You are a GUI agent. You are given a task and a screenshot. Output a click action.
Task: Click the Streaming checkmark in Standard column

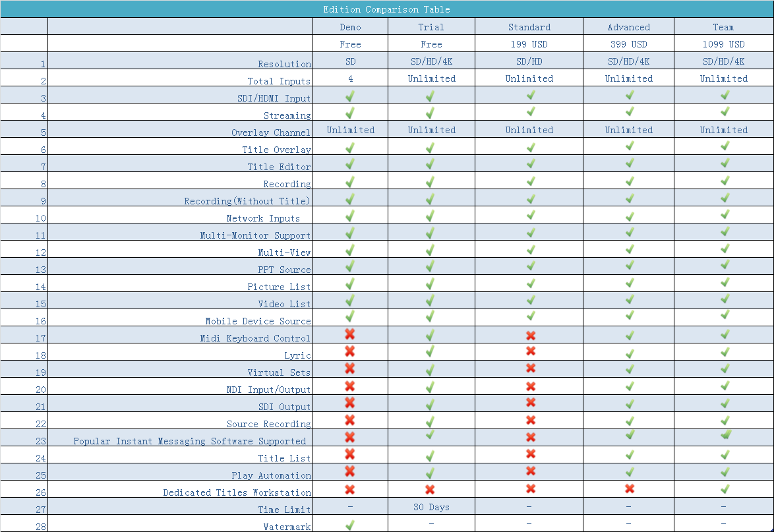pos(530,112)
